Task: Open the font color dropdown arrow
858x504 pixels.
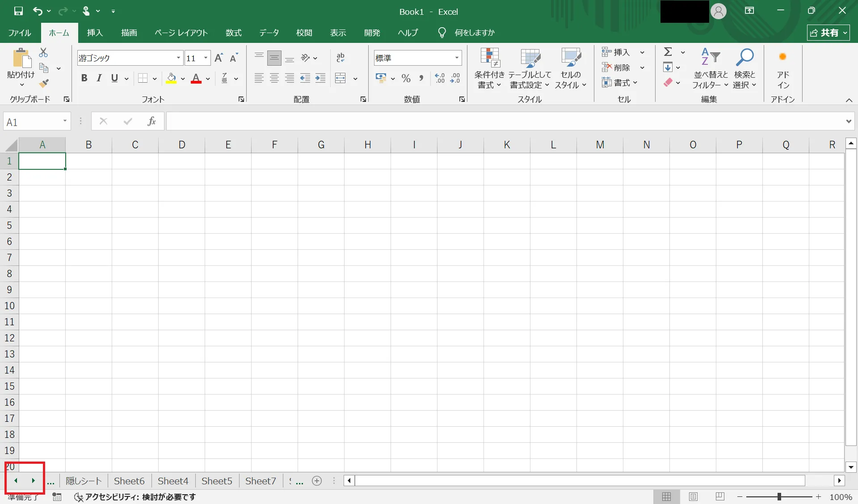Action: click(208, 79)
